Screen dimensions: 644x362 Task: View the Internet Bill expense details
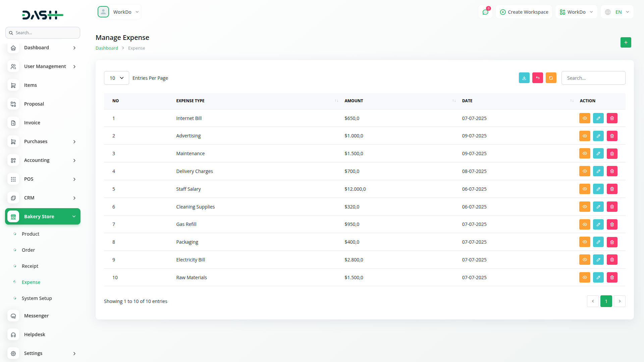tap(584, 118)
